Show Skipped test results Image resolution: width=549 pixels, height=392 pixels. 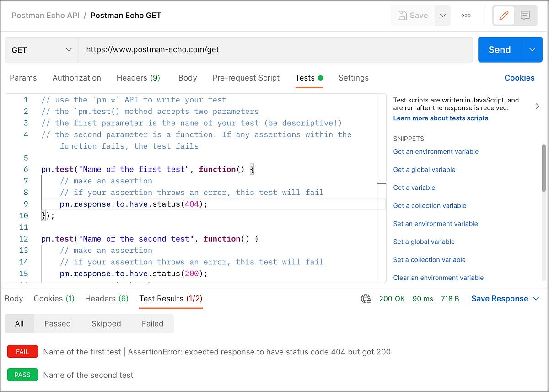pyautogui.click(x=106, y=323)
